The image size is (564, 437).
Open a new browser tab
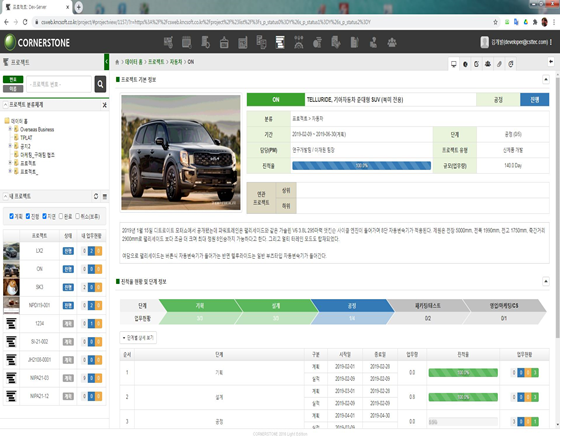point(78,7)
